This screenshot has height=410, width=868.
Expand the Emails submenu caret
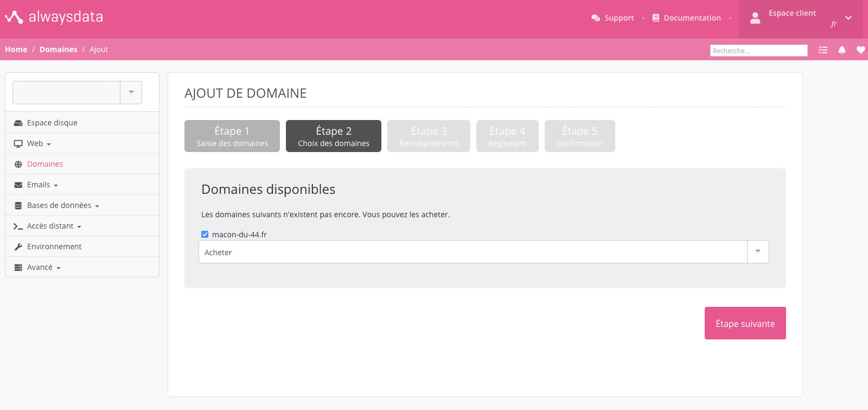tap(56, 186)
